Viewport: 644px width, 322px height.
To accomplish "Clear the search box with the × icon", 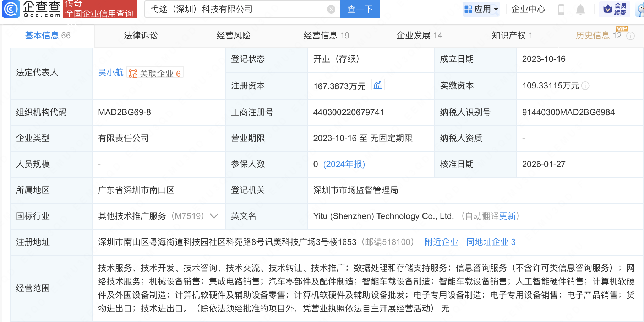I will pos(331,9).
